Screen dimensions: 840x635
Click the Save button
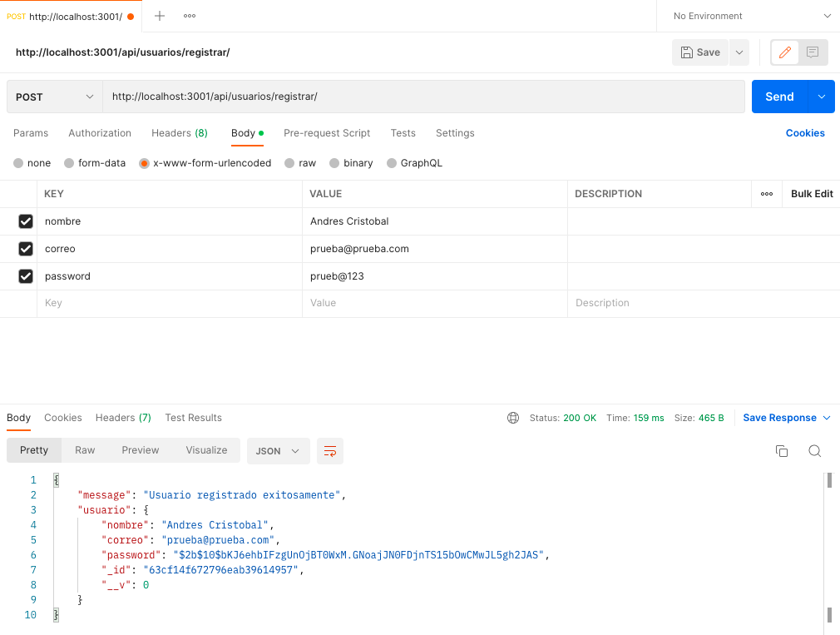coord(700,52)
